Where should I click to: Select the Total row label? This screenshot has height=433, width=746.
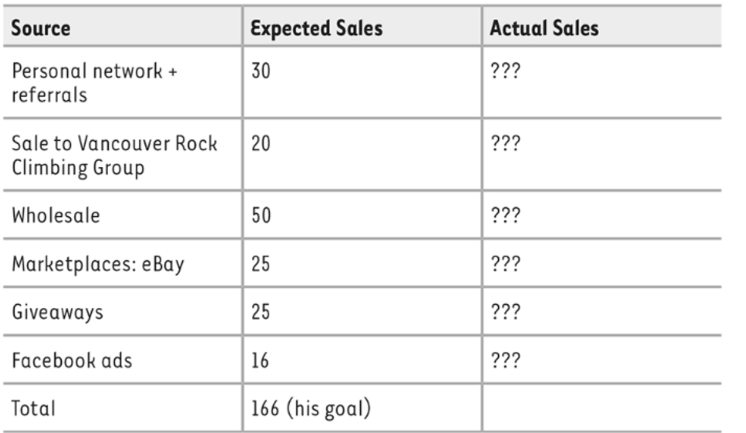(x=33, y=408)
